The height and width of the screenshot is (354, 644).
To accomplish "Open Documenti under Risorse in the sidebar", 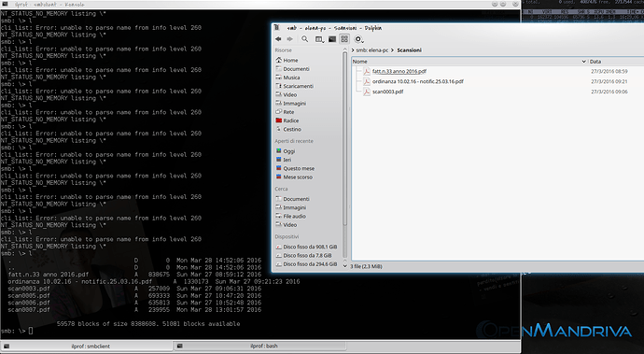I will [292, 69].
